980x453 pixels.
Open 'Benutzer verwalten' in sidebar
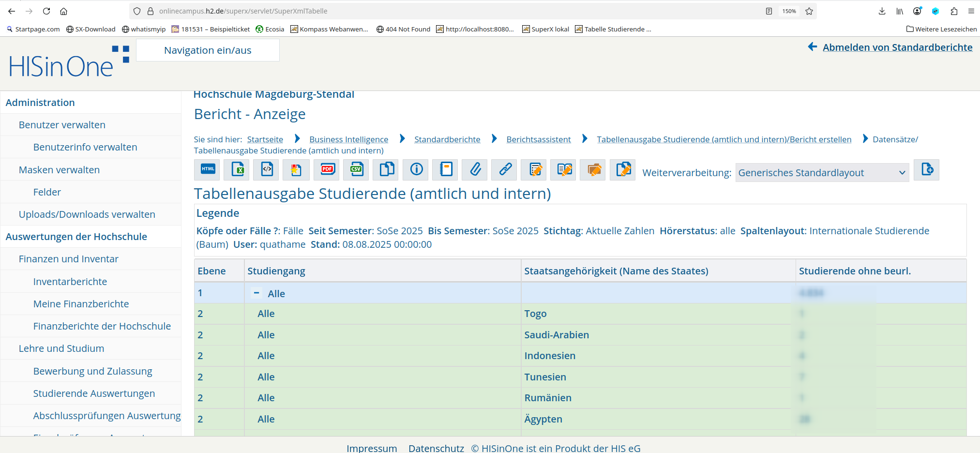[62, 125]
